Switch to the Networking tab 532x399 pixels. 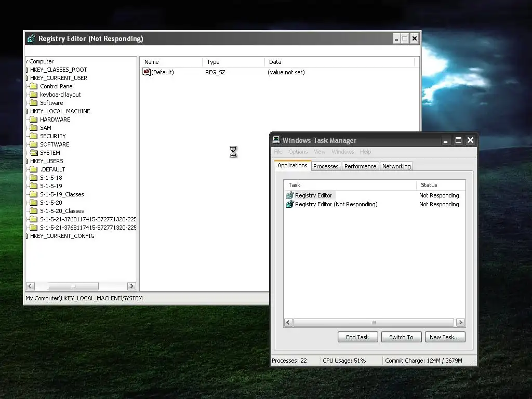[396, 166]
